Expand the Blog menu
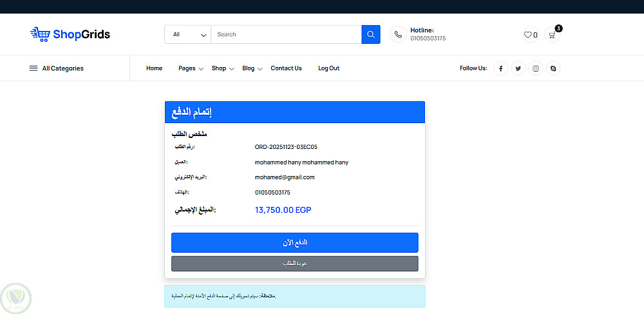 tap(252, 68)
